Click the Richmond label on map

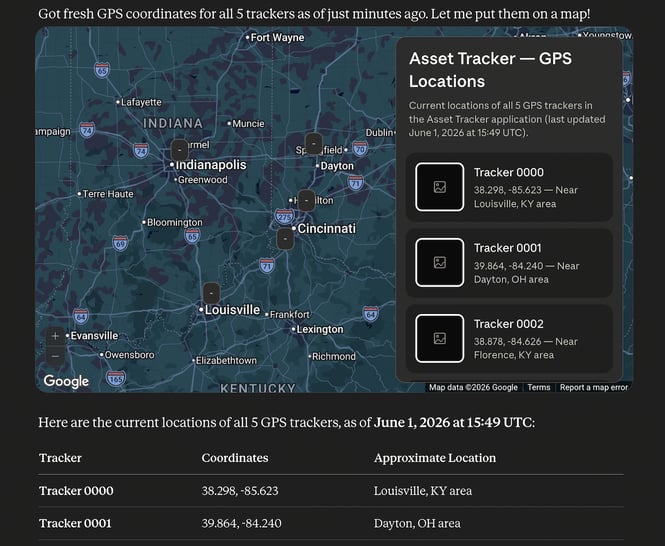[x=334, y=357]
